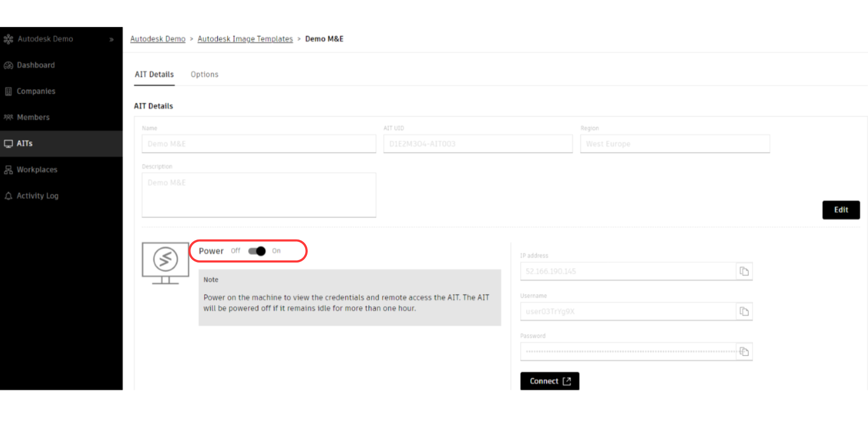Viewport: 868px width, 433px height.
Task: Click the Workplaces network icon
Action: pyautogui.click(x=8, y=170)
